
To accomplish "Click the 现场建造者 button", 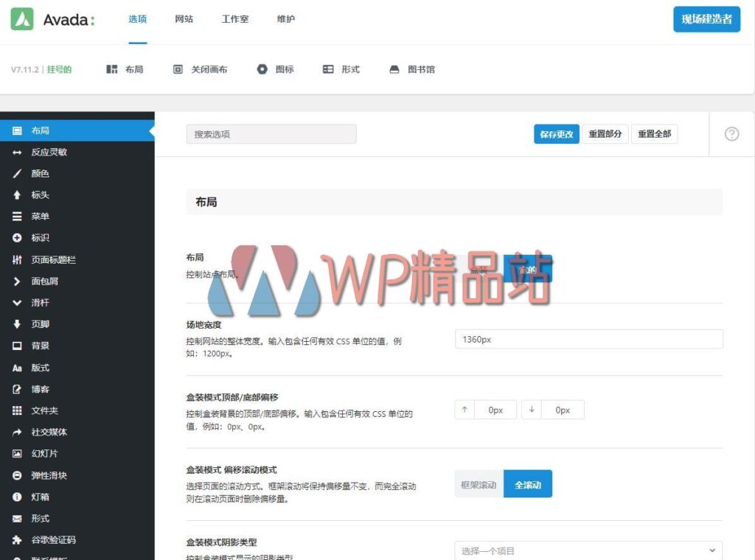I will point(706,20).
